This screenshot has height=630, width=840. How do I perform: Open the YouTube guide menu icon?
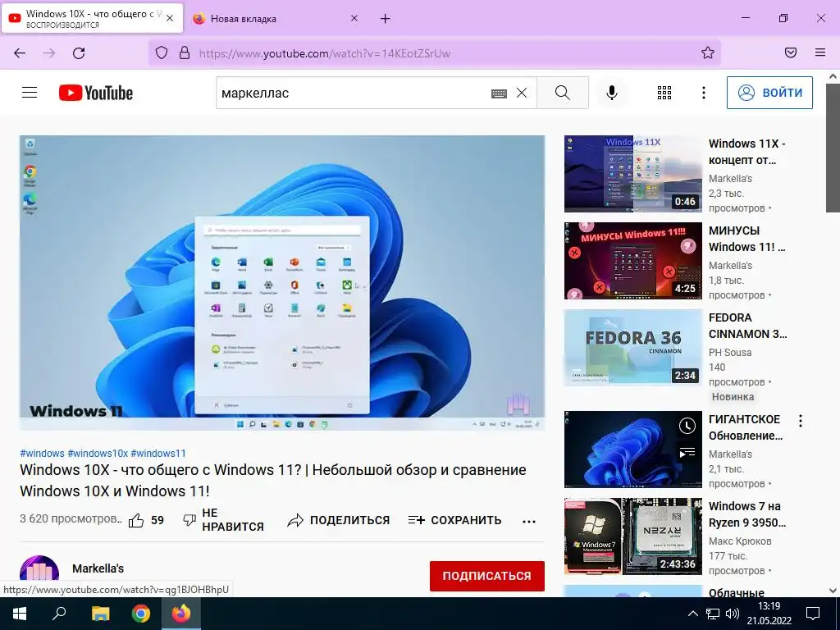pos(30,93)
